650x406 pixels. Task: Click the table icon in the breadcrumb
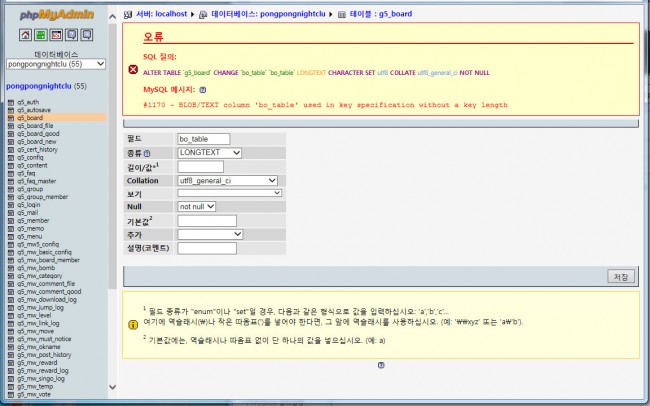[342, 15]
